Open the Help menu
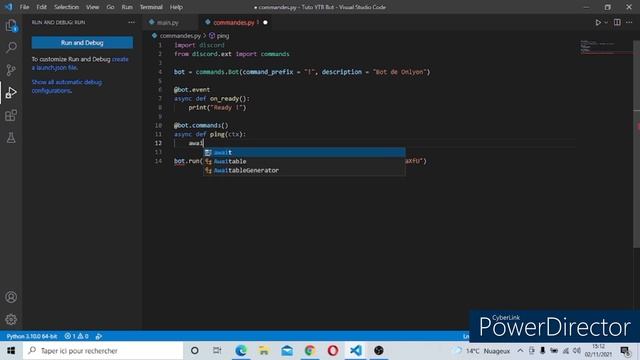 click(x=176, y=7)
